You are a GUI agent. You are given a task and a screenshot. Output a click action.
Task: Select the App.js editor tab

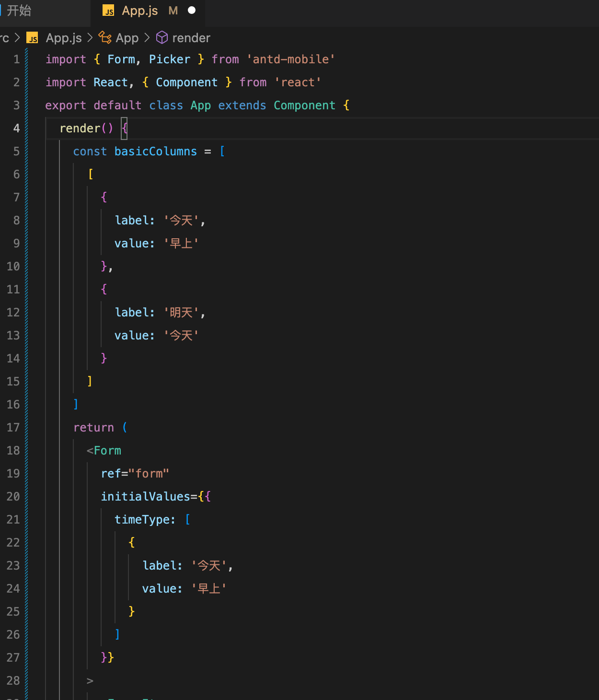tap(139, 10)
